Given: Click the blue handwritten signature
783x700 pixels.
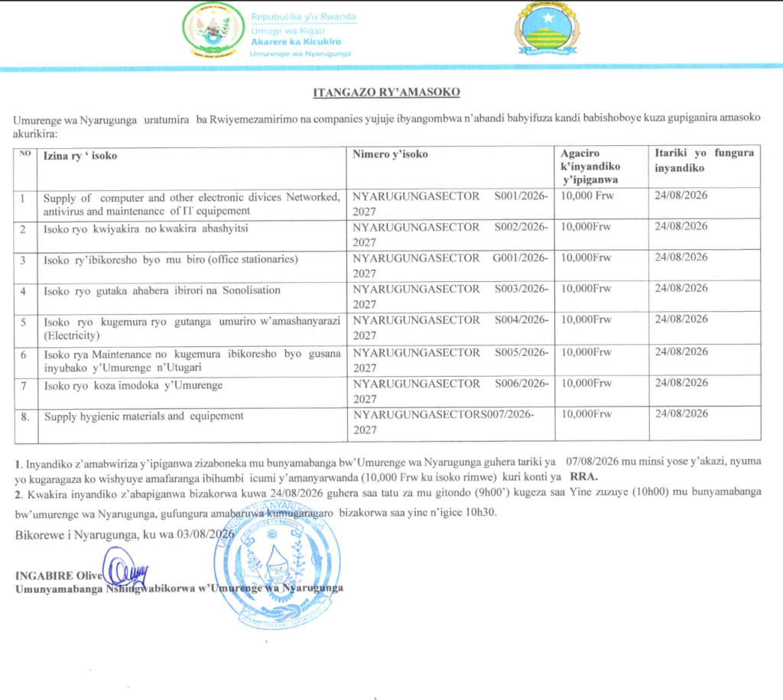Looking at the screenshot, I should point(125,569).
